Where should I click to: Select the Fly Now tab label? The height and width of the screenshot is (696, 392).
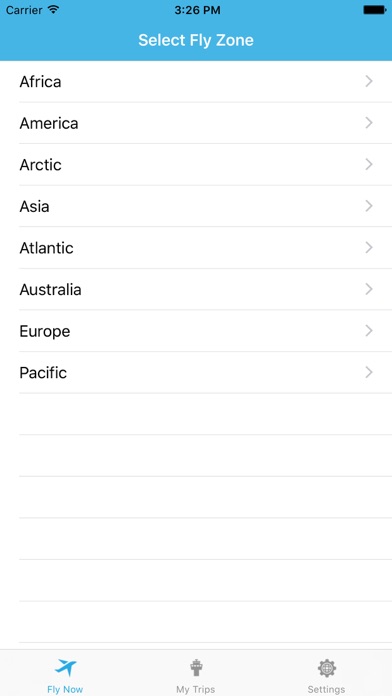65,689
